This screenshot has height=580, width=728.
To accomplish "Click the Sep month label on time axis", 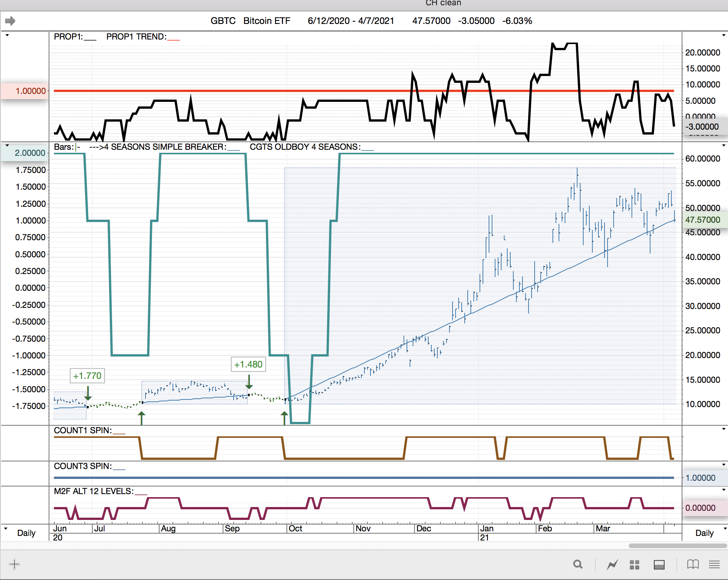I will tap(232, 529).
